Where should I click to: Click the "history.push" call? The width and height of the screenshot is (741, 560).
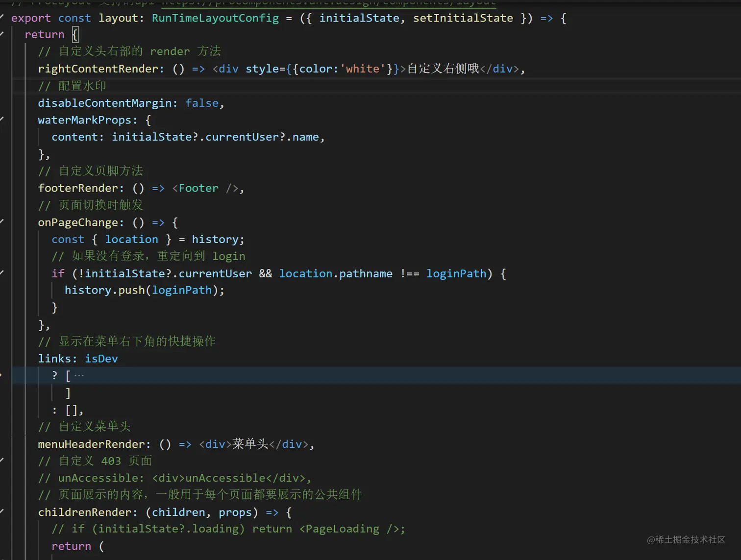105,290
